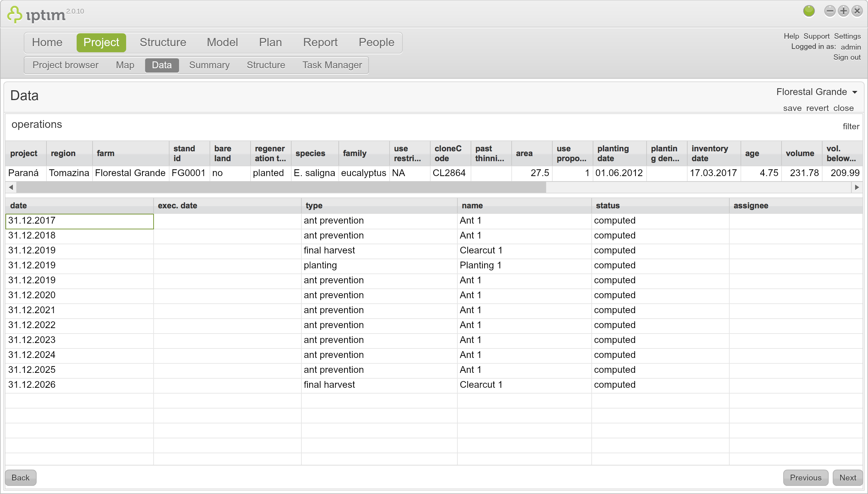Image resolution: width=868 pixels, height=494 pixels.
Task: Click the right scroll arrow of stand table
Action: click(857, 187)
